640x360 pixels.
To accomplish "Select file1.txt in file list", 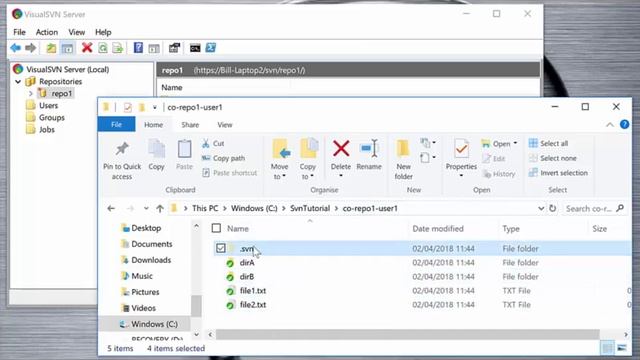I will coord(253,291).
